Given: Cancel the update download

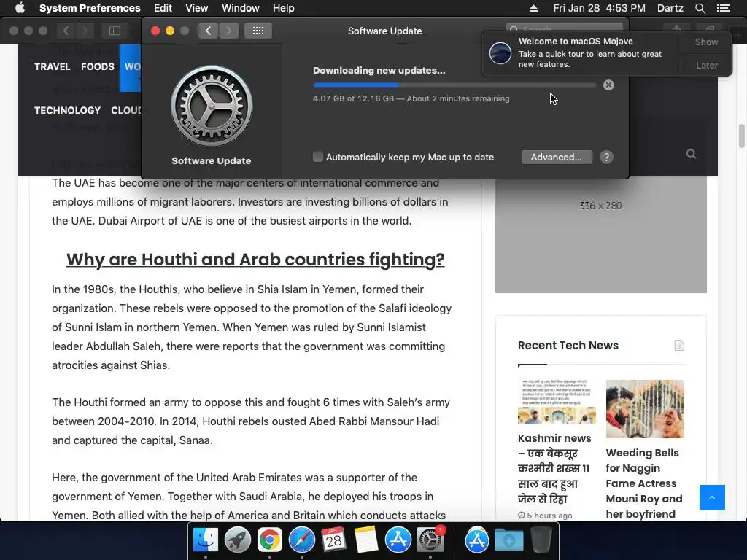Looking at the screenshot, I should (x=608, y=85).
